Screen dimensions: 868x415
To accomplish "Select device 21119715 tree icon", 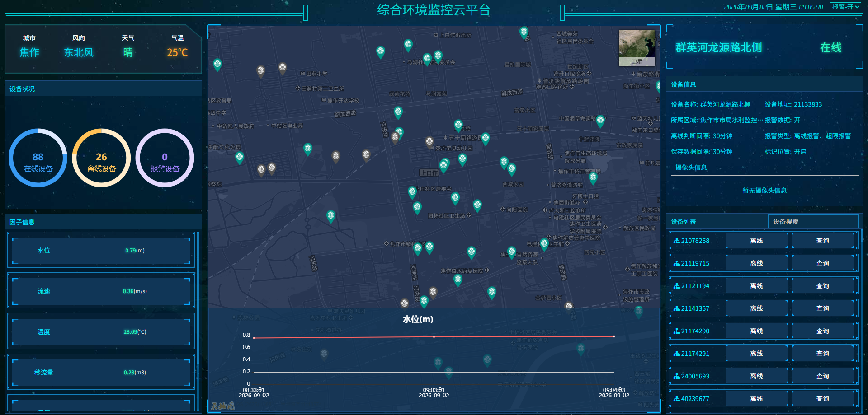I will pos(677,264).
